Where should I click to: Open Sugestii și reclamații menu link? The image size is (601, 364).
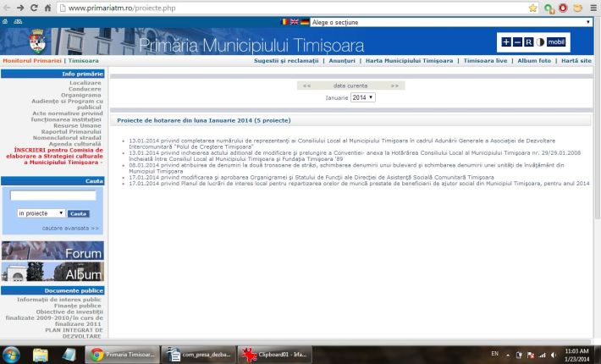click(x=286, y=61)
